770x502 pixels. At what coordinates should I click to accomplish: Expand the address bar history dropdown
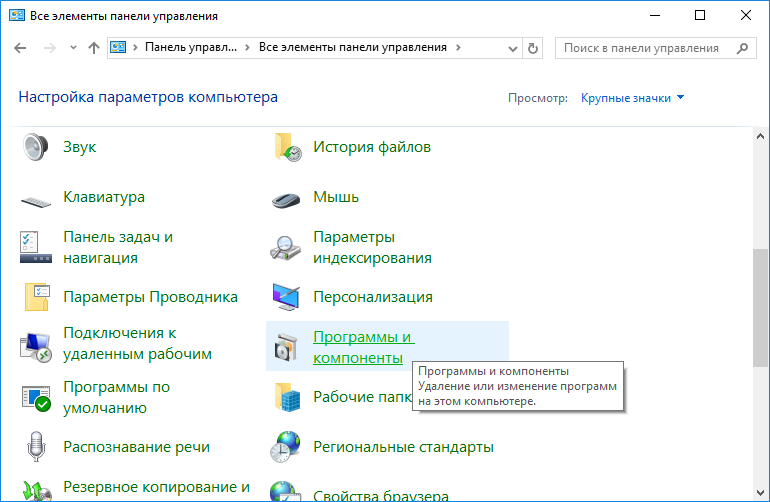(513, 48)
